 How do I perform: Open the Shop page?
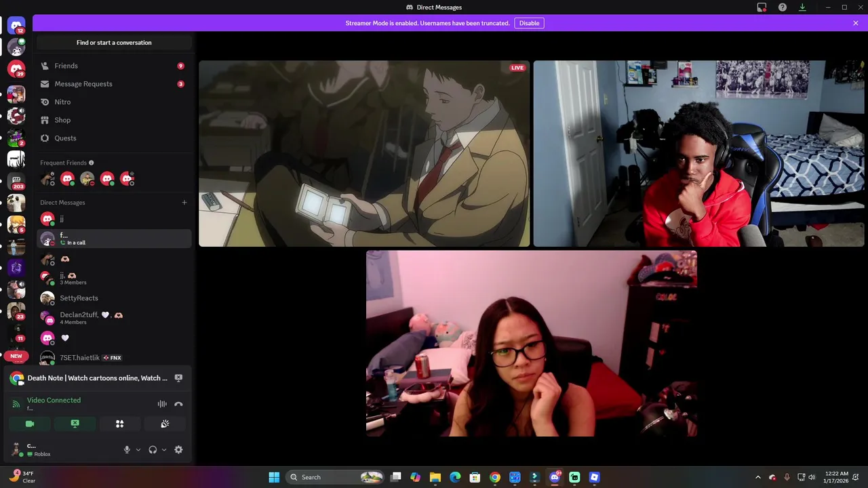coord(114,120)
